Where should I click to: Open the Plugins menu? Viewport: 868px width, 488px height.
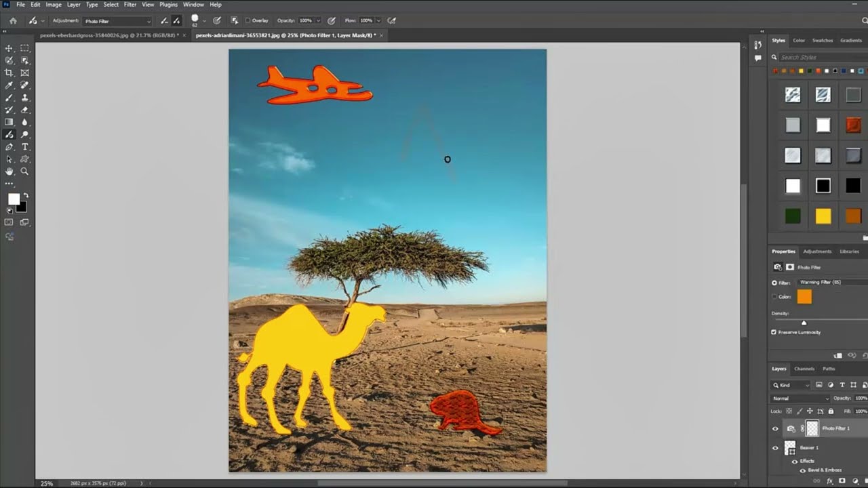click(168, 5)
